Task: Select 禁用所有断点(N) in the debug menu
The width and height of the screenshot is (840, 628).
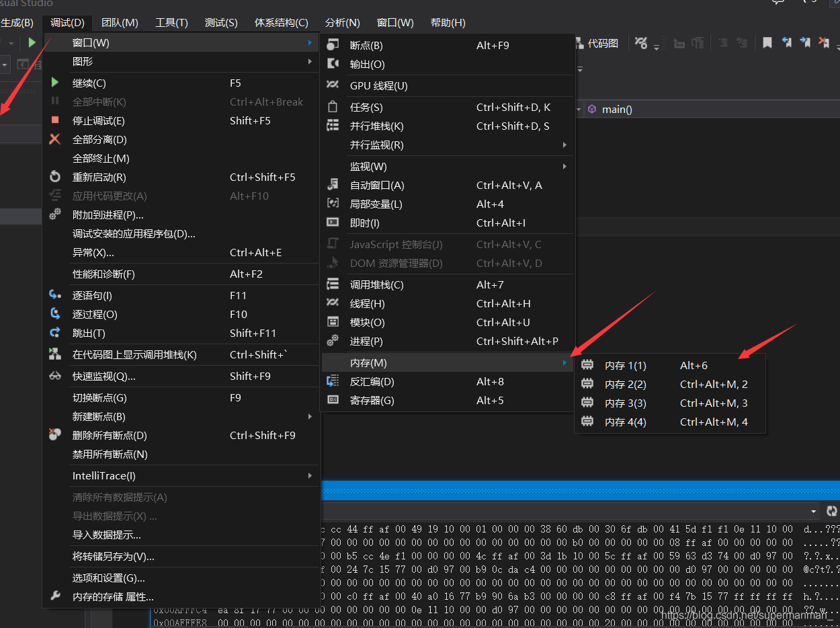Action: (181, 454)
